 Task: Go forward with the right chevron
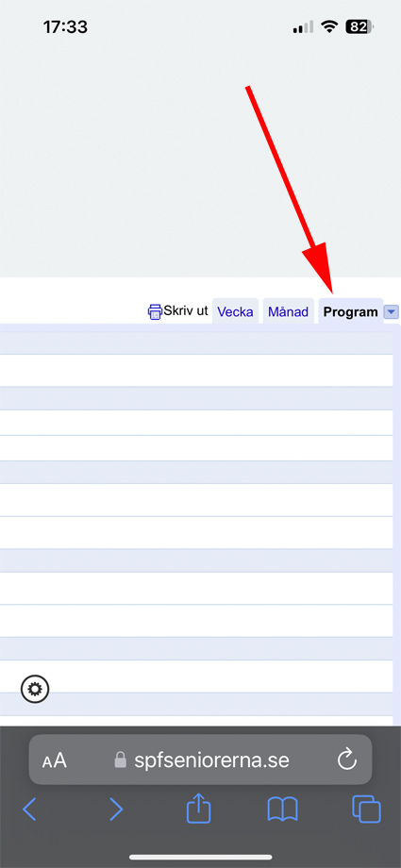tap(116, 810)
